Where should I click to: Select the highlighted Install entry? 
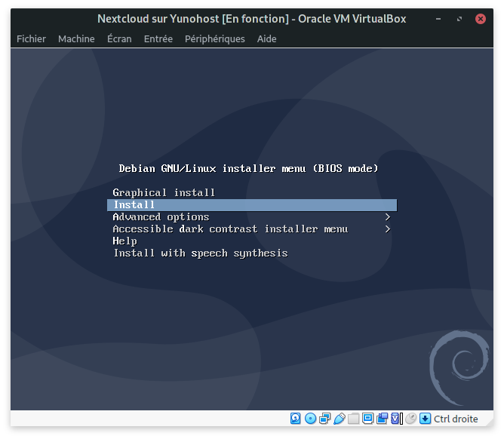(252, 205)
